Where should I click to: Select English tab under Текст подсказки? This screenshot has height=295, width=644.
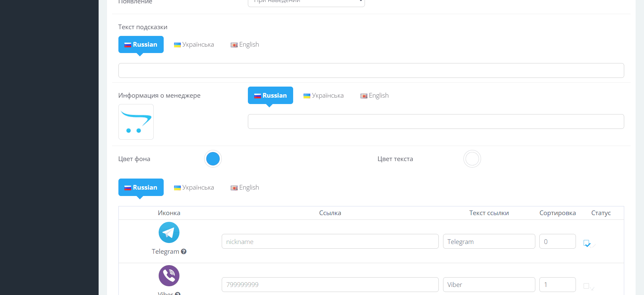(x=245, y=44)
